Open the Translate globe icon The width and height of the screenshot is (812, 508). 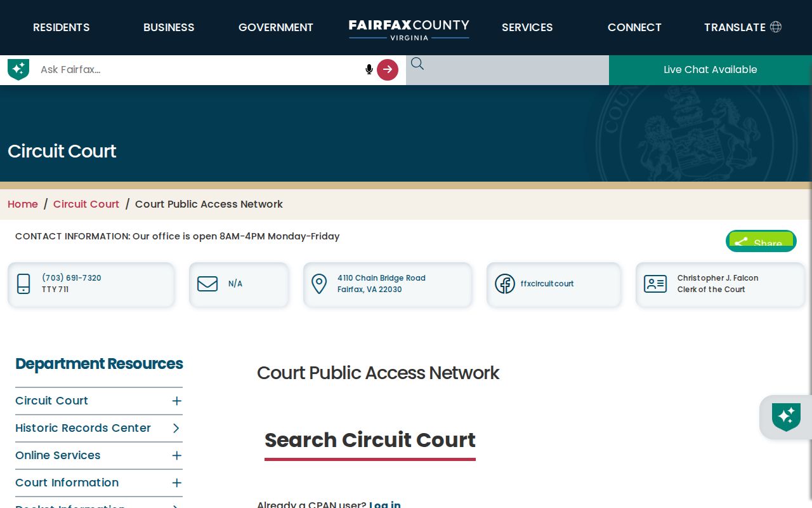point(775,27)
